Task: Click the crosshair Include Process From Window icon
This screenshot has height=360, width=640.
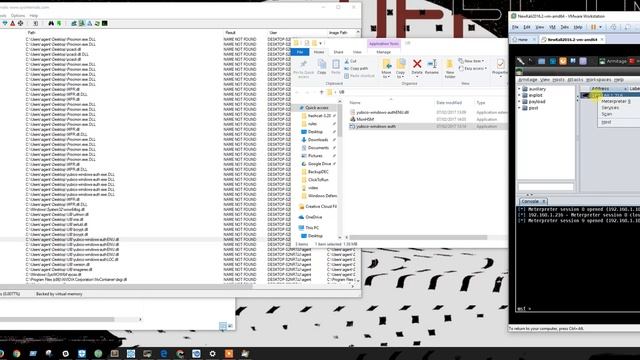Action: (x=20, y=23)
